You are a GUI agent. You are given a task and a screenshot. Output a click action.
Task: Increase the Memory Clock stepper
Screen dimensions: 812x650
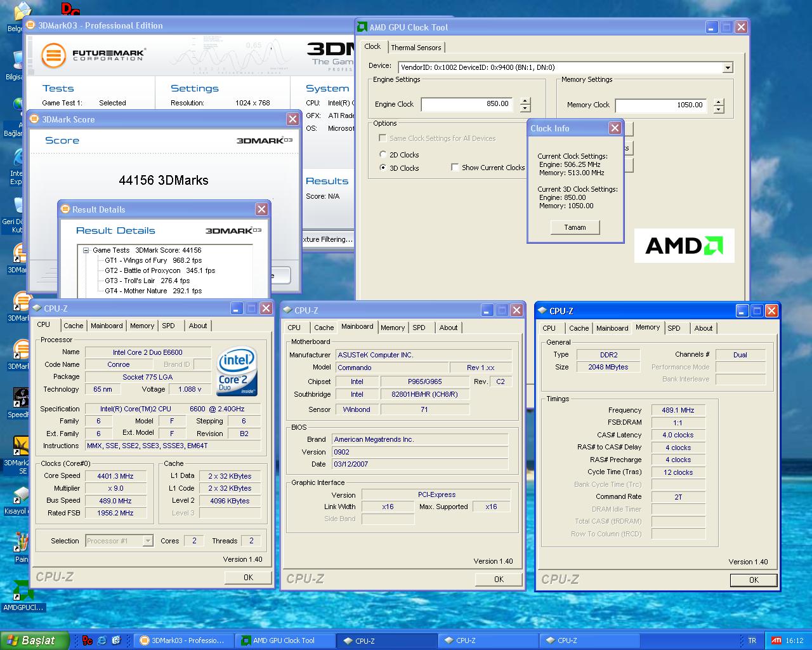tap(718, 102)
